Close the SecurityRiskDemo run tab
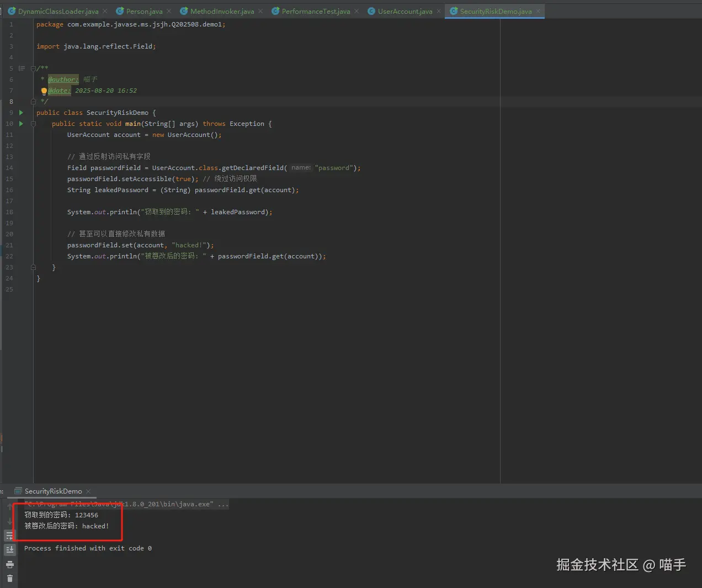Viewport: 702px width, 588px height. click(88, 491)
